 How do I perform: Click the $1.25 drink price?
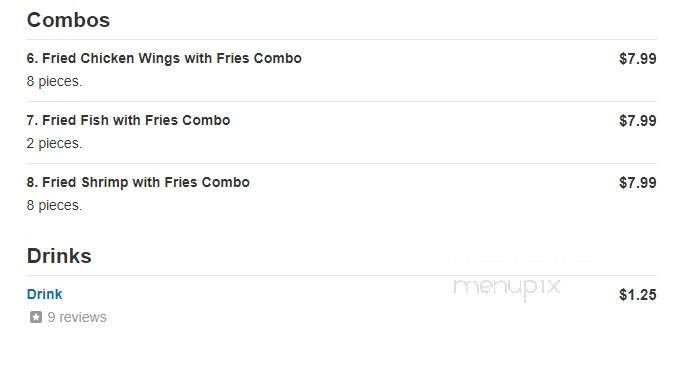tap(637, 295)
